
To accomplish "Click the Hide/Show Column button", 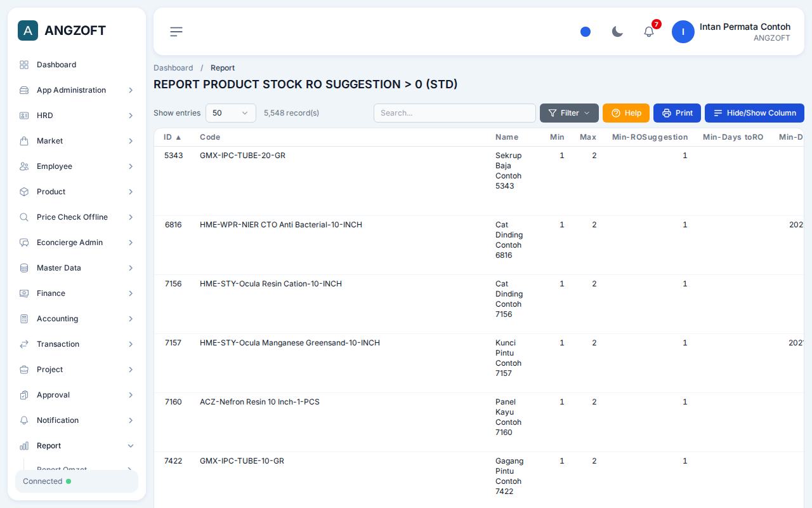I will (x=754, y=113).
